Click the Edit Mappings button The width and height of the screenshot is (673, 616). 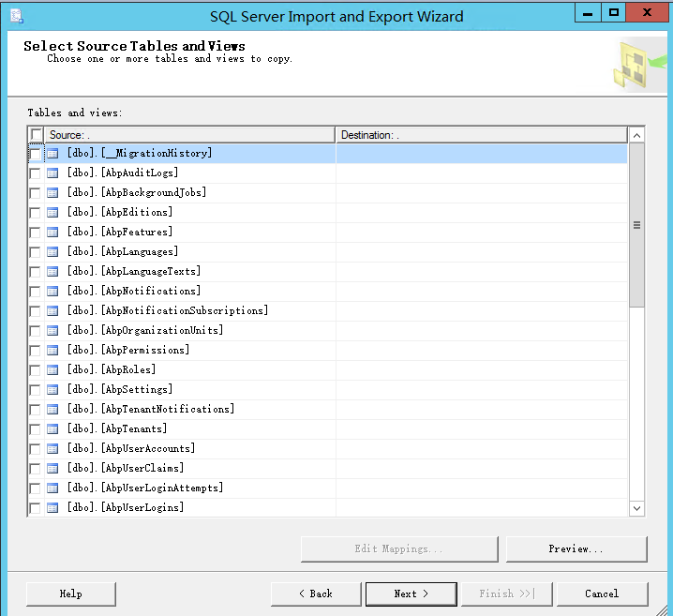399,549
